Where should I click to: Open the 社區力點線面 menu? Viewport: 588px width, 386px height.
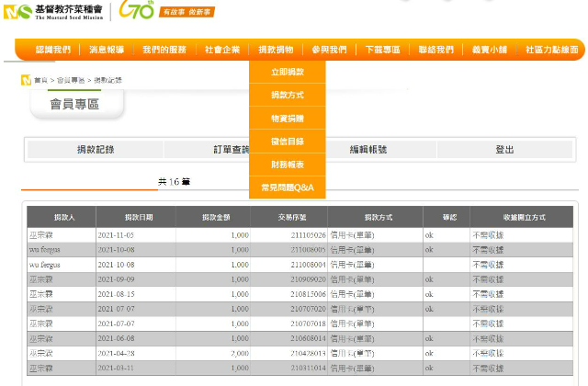tap(551, 50)
